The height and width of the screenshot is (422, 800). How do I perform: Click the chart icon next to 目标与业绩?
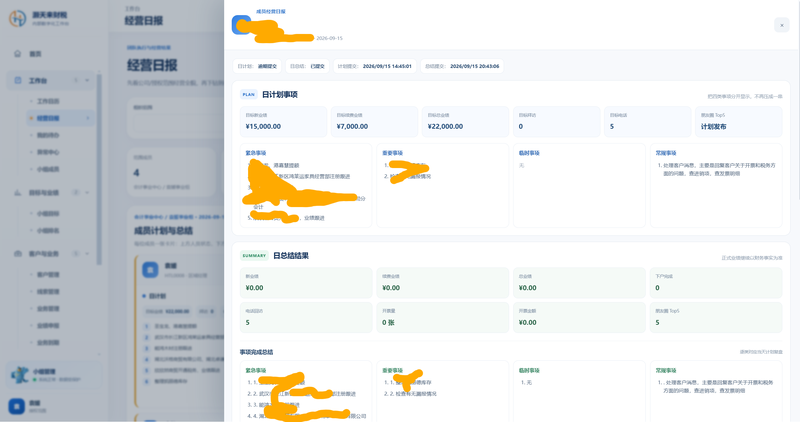pos(18,192)
